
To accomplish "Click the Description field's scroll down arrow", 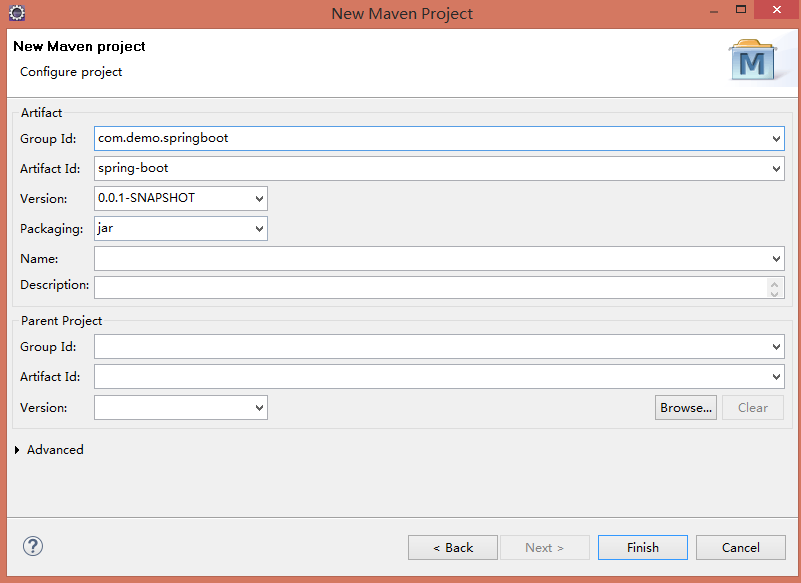I will [774, 293].
